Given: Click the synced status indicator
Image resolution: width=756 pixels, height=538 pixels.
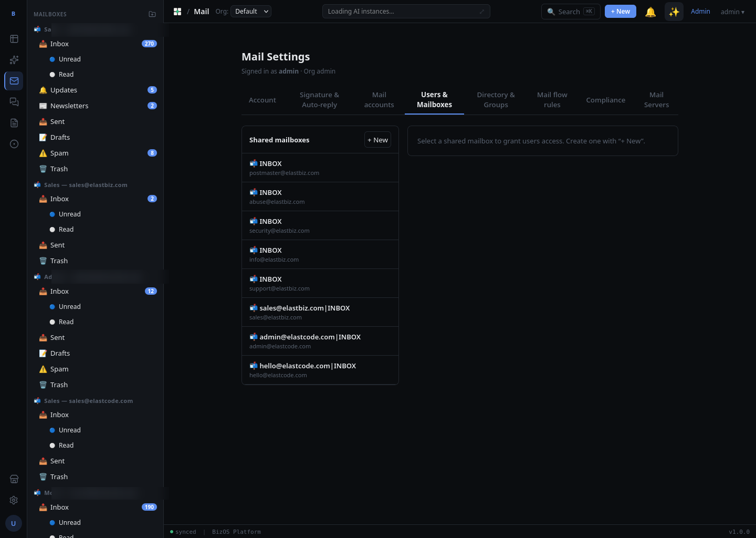Looking at the screenshot, I should (x=183, y=532).
